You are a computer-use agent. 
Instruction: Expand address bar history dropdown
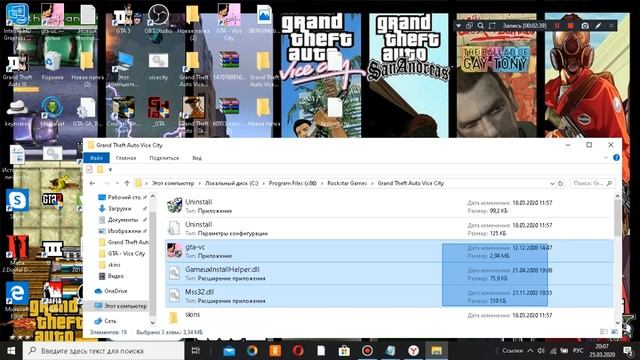(552, 184)
